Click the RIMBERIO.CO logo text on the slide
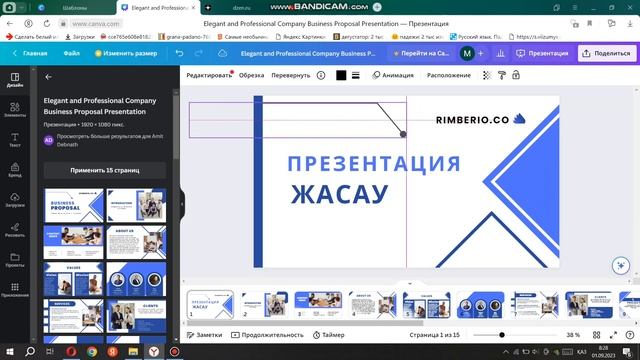 click(x=473, y=120)
